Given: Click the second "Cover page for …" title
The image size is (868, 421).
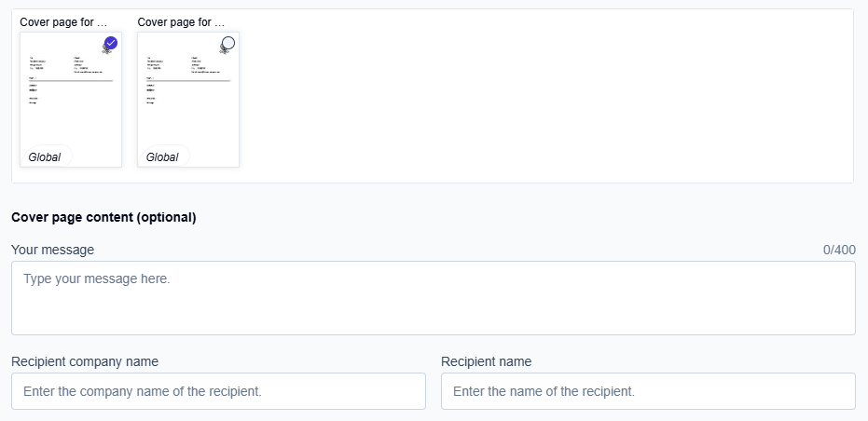Looking at the screenshot, I should point(181,21).
